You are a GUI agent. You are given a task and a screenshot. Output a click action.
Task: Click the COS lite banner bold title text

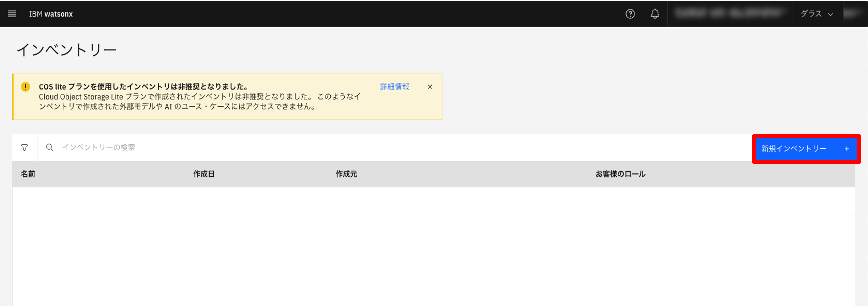(144, 87)
